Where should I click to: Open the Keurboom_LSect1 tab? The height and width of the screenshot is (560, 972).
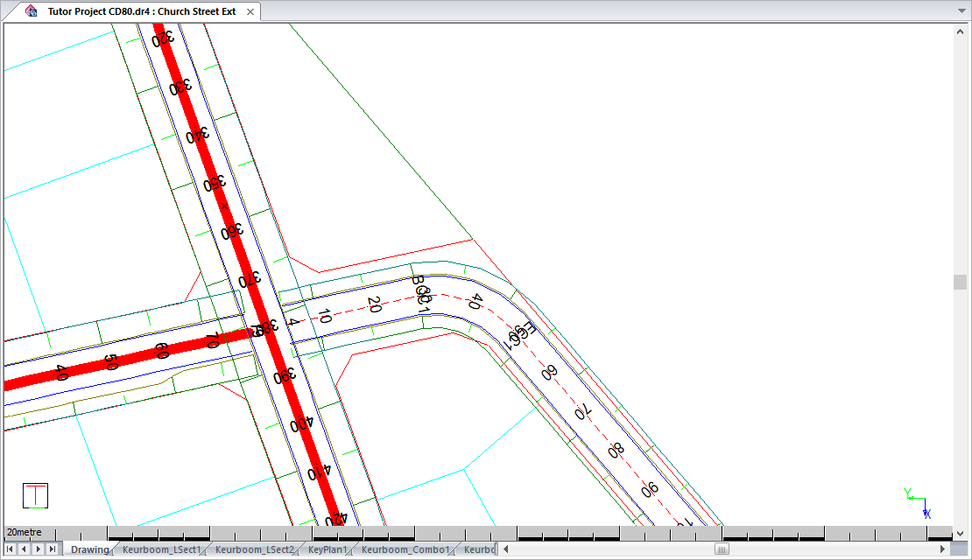[161, 549]
